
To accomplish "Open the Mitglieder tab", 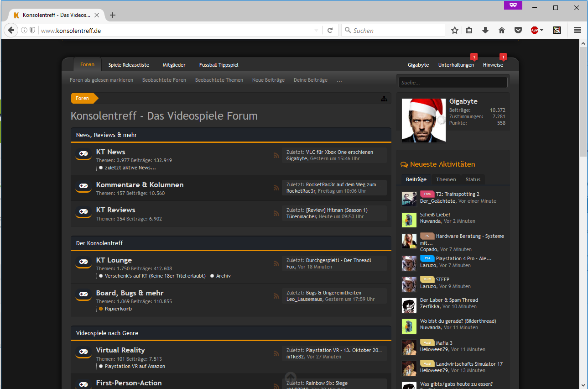I will (174, 65).
